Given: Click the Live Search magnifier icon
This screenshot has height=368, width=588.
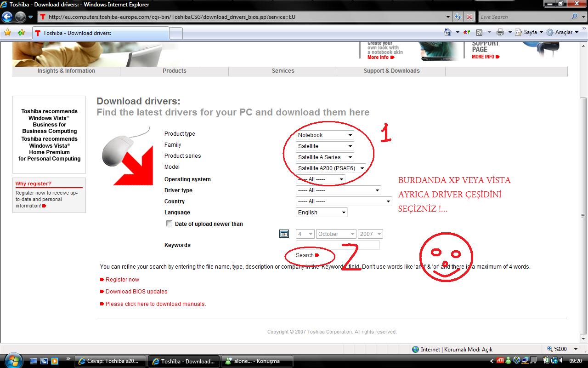Looking at the screenshot, I should tap(575, 17).
